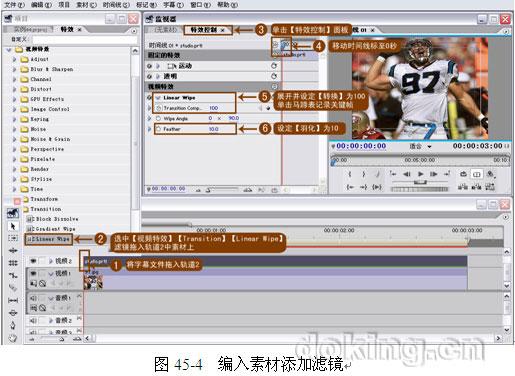Open the 字幕 (Title) menu
The height and width of the screenshot is (376, 515).
174,5
